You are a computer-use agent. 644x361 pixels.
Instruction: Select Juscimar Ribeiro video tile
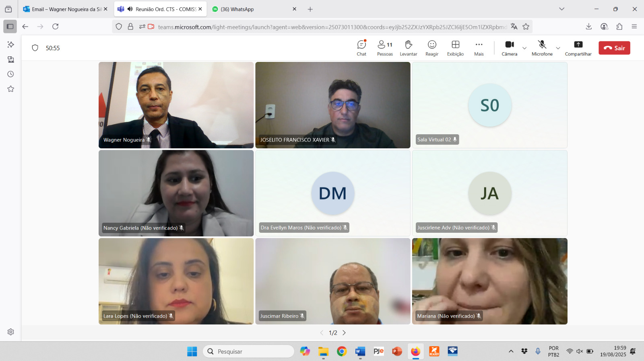(x=333, y=281)
